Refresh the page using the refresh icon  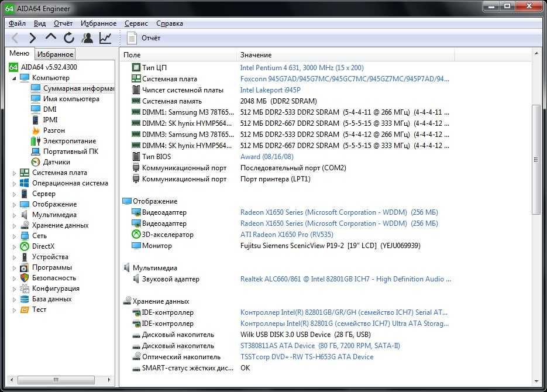click(x=69, y=37)
